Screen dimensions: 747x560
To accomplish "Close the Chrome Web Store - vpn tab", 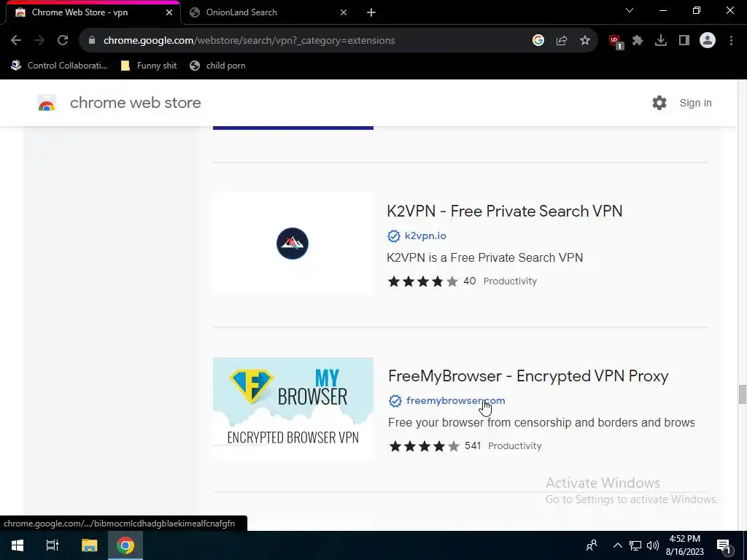I will point(169,12).
